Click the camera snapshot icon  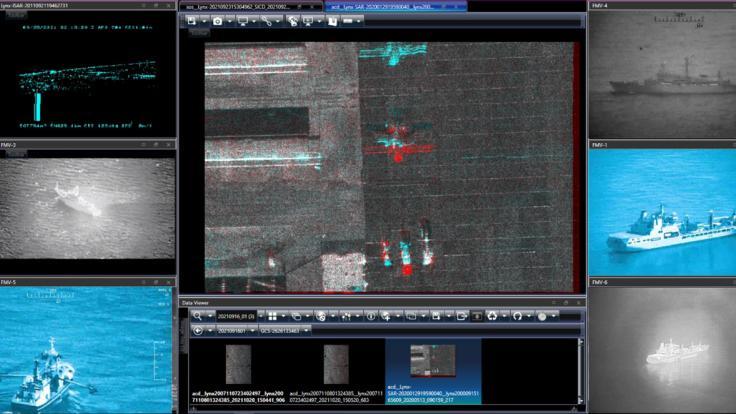point(217,21)
